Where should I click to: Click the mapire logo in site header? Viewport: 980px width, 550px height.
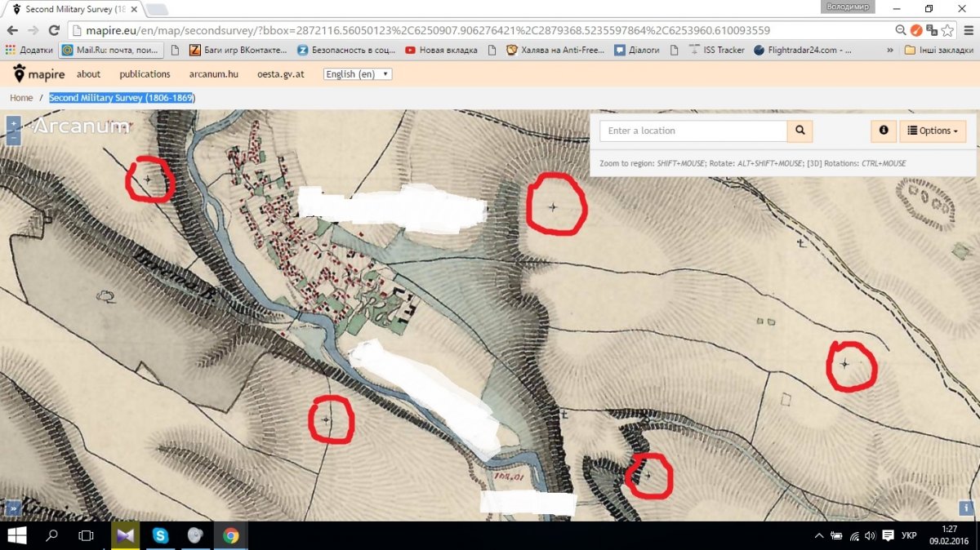click(x=38, y=74)
